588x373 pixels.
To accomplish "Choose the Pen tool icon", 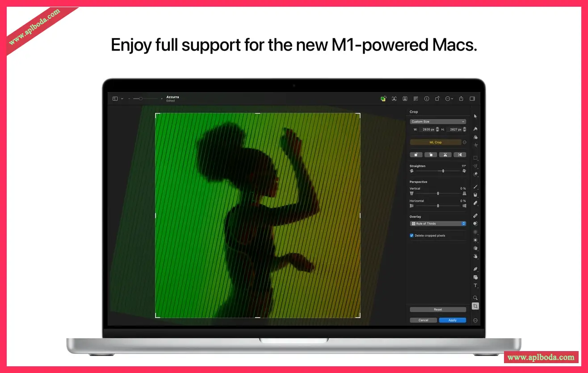I will pyautogui.click(x=475, y=269).
